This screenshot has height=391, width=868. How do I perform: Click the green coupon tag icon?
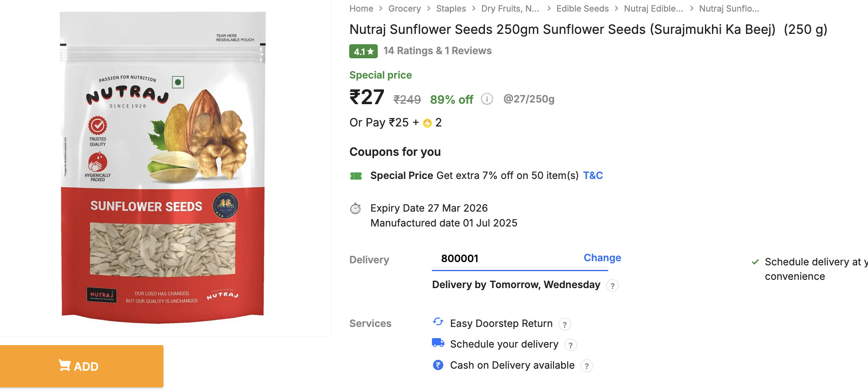click(x=356, y=176)
